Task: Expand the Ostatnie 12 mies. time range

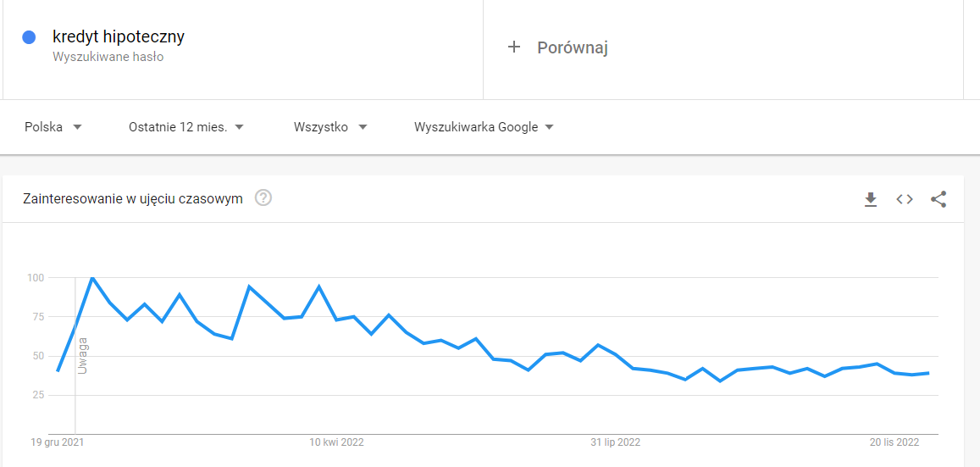Action: [x=185, y=127]
